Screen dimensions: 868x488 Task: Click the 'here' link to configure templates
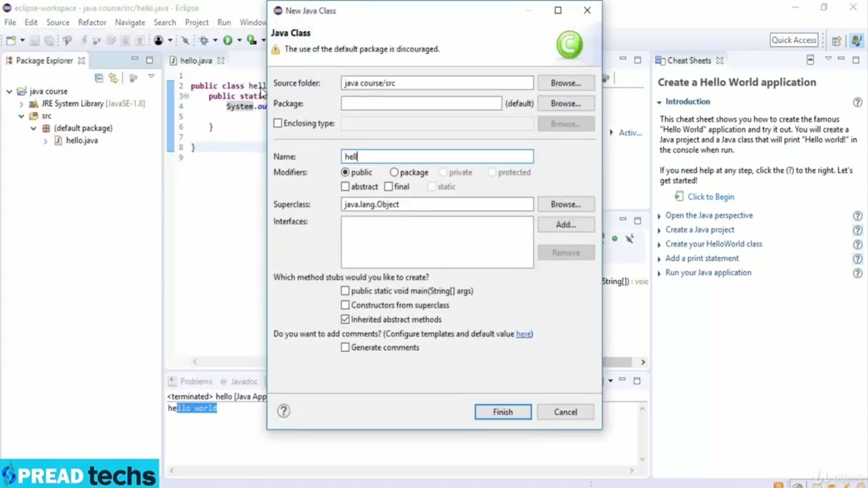[x=524, y=333]
